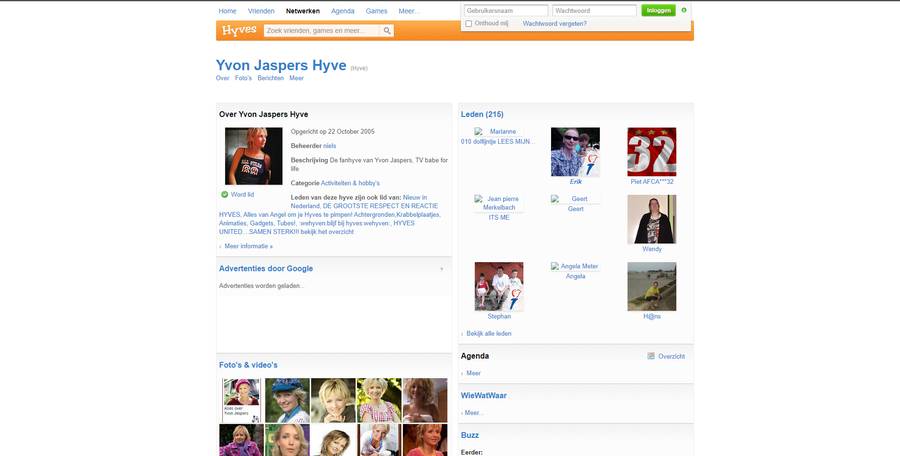Open the Leden (215) heading link
The height and width of the screenshot is (456, 900).
pos(482,114)
